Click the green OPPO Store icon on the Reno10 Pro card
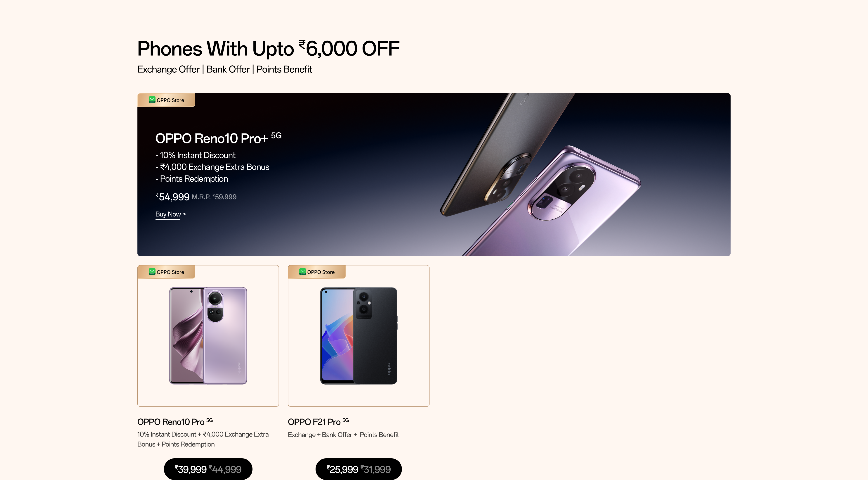 point(152,272)
